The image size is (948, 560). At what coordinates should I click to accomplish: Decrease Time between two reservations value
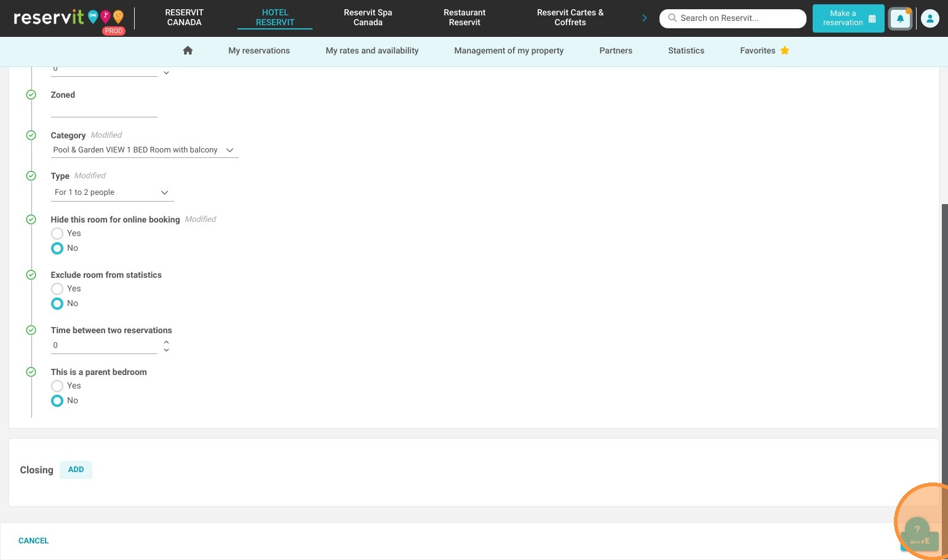(166, 350)
